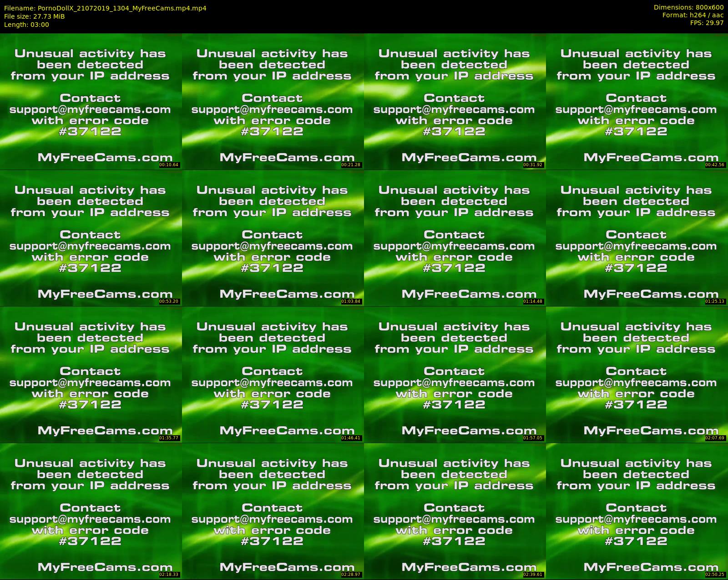Select the frame thumbnail stamped 00:21.28
The width and height of the screenshot is (728, 580).
(273, 102)
